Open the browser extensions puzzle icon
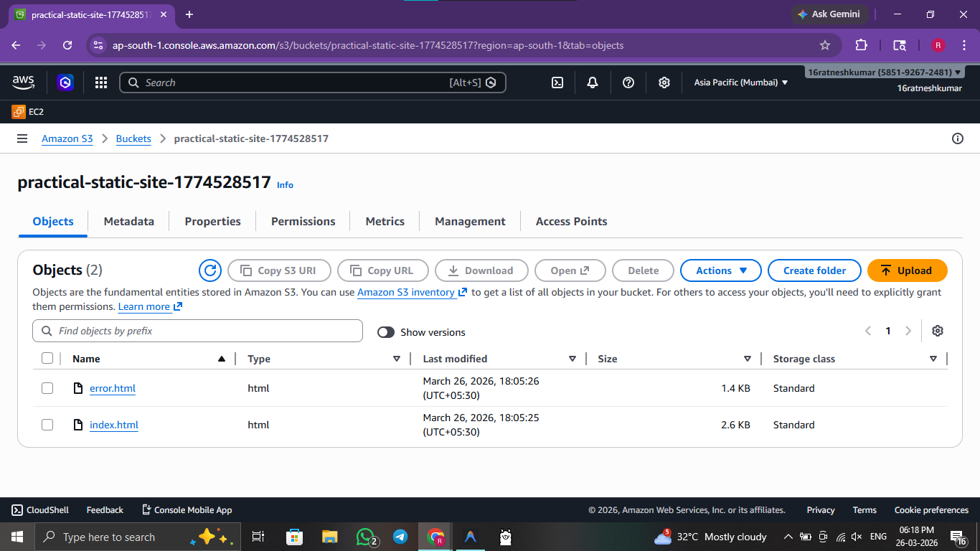The image size is (980, 551). 862,45
